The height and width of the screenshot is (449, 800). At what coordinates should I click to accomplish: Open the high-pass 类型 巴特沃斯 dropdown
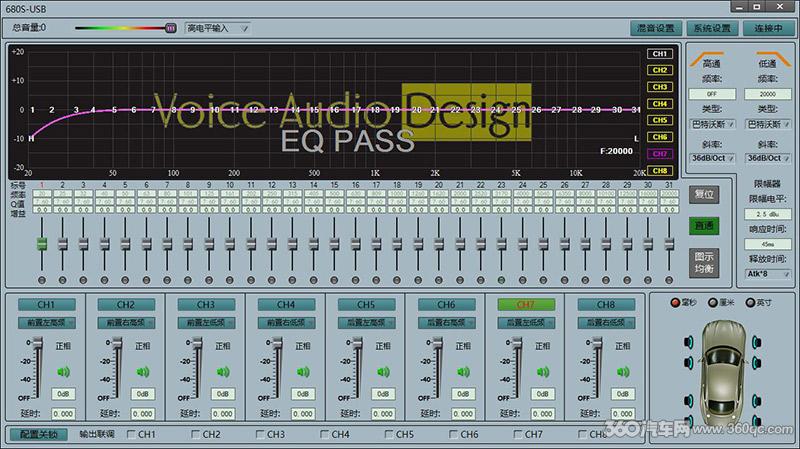[x=712, y=124]
